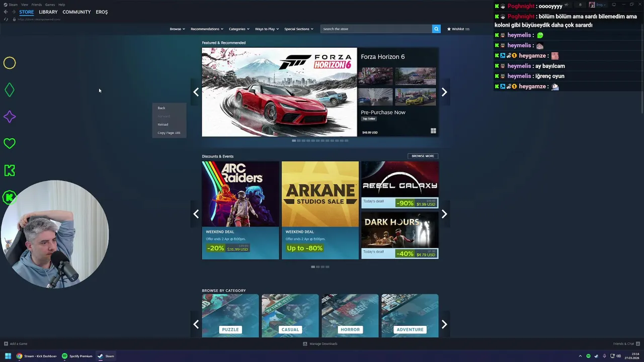This screenshot has height=362, width=644.
Task: Open the View menu
Action: click(x=25, y=5)
